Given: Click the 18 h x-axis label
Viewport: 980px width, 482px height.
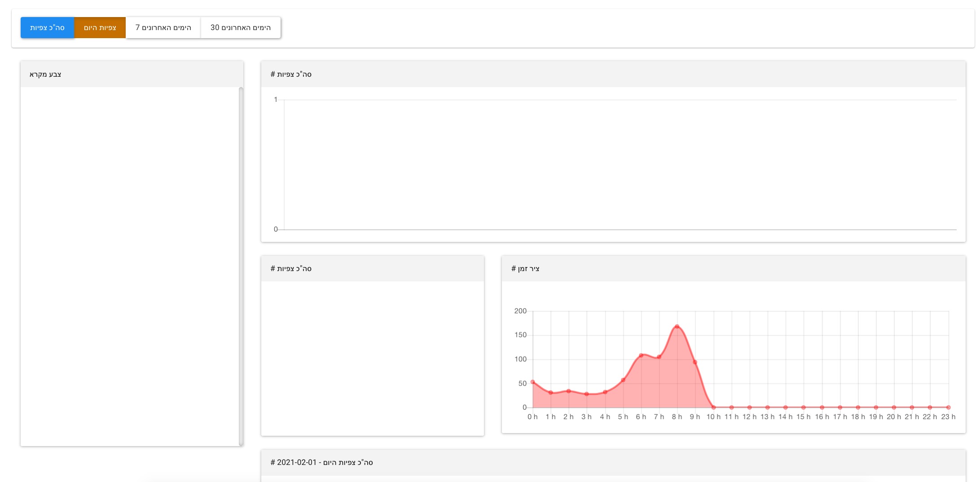Looking at the screenshot, I should click(858, 417).
